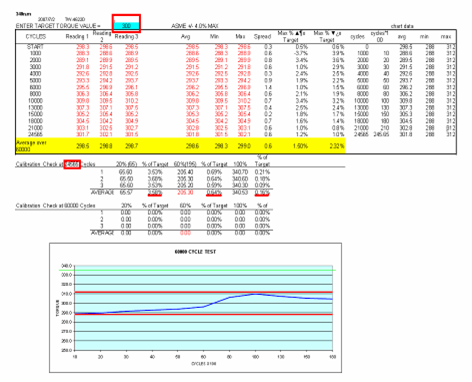Select Avg value 291.5 in 3000 row
The width and height of the screenshot is (472, 382).
(x=192, y=67)
